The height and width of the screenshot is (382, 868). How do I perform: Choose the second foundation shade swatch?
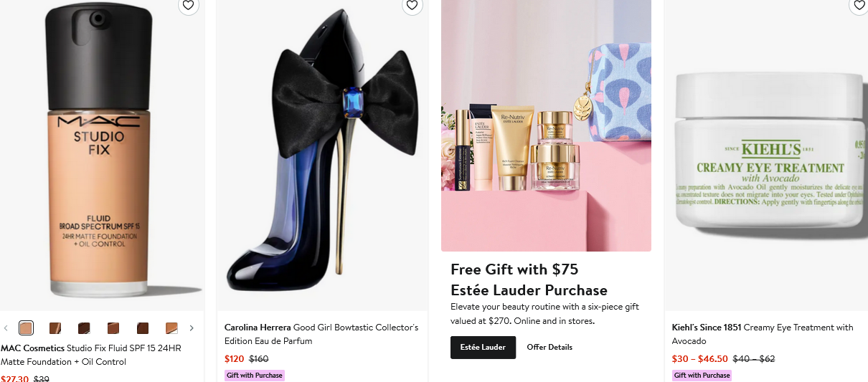pyautogui.click(x=55, y=328)
